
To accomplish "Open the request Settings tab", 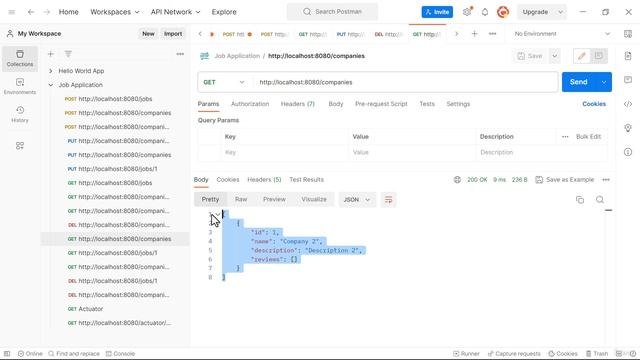I will (x=458, y=104).
